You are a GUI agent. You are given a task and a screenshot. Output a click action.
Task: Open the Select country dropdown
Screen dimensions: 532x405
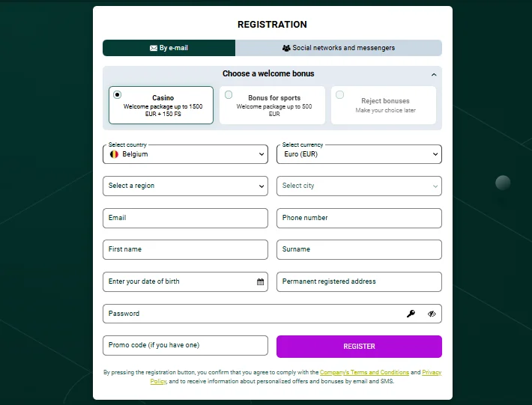pos(185,154)
